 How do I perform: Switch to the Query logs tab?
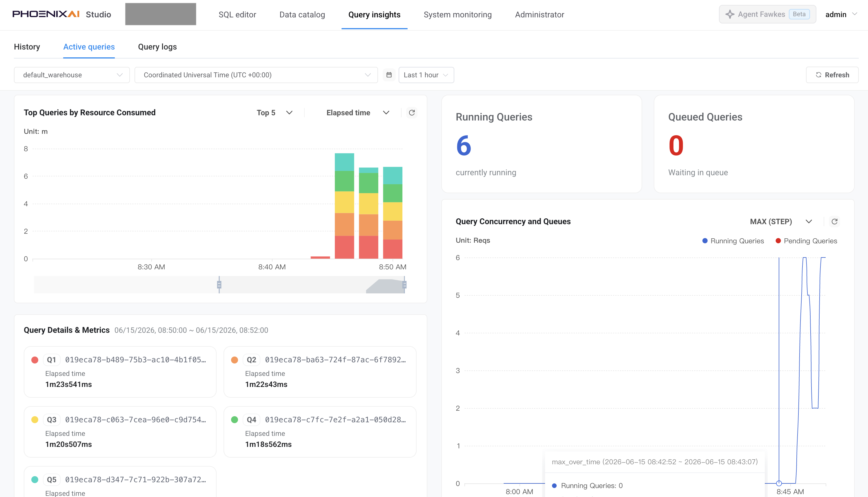(x=157, y=47)
